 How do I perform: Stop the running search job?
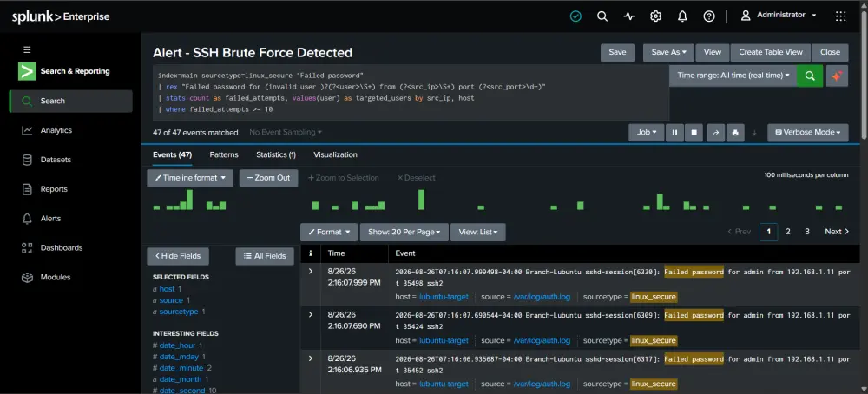click(694, 133)
